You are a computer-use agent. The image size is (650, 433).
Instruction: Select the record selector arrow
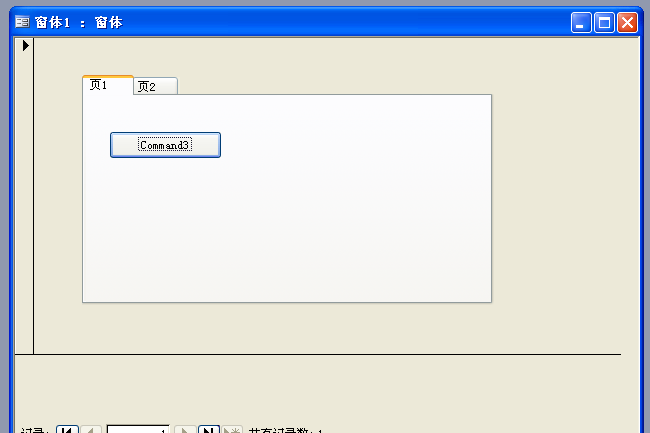[26, 45]
